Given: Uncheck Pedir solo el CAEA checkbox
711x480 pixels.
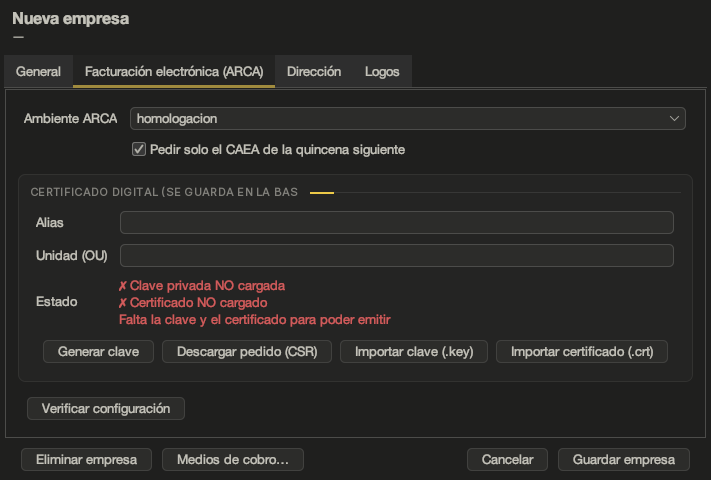Looking at the screenshot, I should pyautogui.click(x=139, y=149).
